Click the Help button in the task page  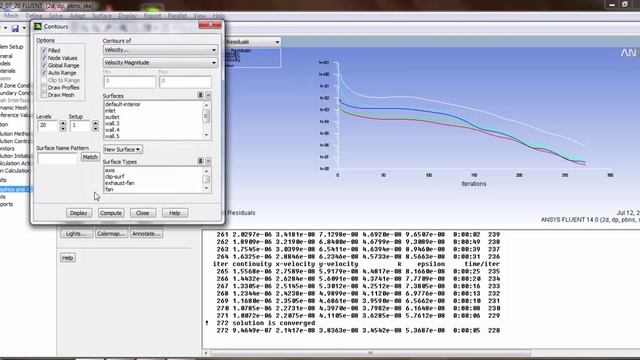68,258
